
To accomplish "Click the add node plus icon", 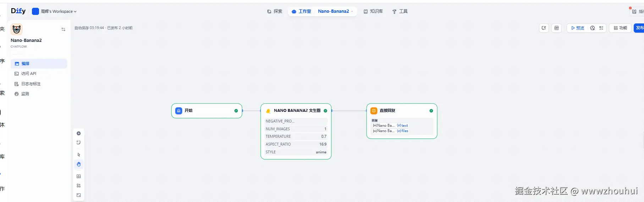I will [79, 133].
